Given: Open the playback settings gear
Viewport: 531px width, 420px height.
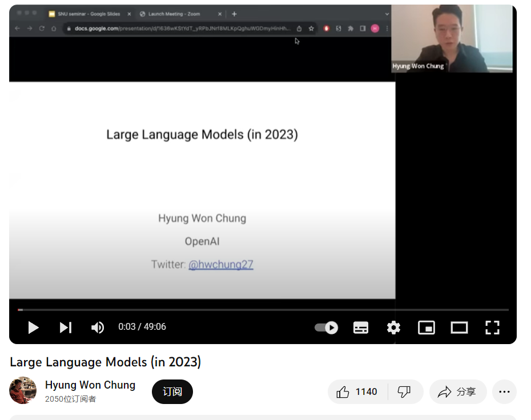Looking at the screenshot, I should click(x=393, y=328).
